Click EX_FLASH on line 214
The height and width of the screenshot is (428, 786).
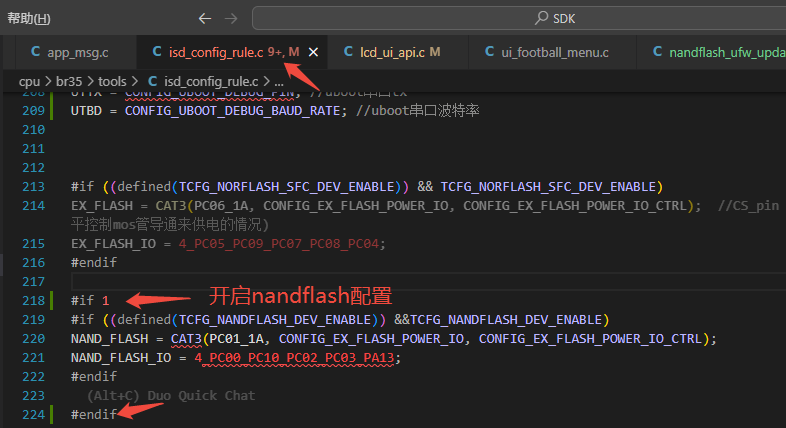click(102, 206)
